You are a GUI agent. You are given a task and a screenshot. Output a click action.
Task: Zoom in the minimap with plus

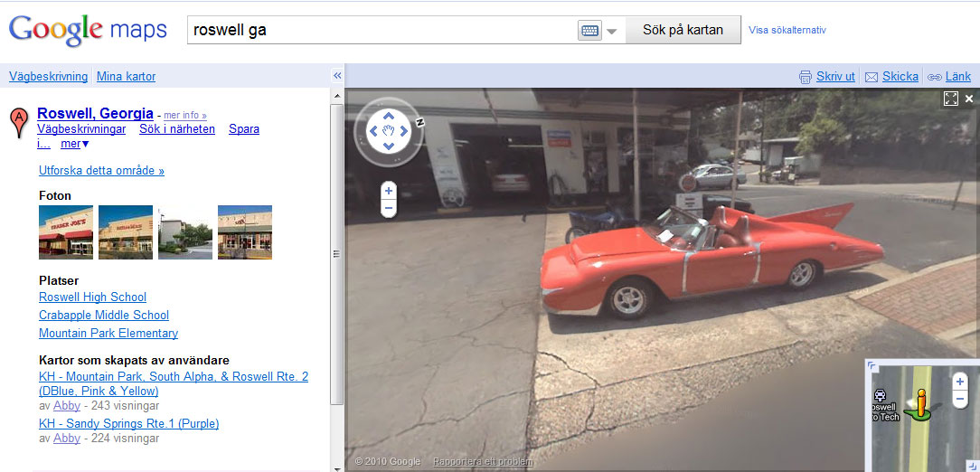click(x=960, y=382)
